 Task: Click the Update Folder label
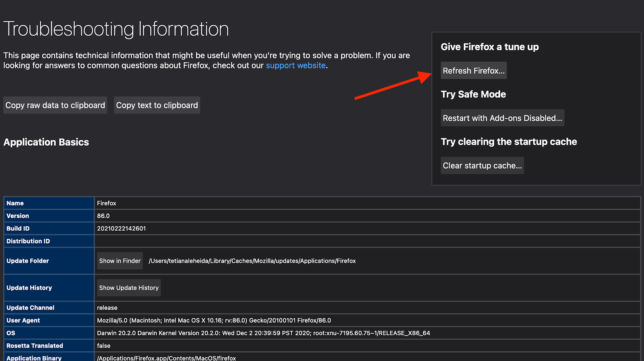pos(28,261)
